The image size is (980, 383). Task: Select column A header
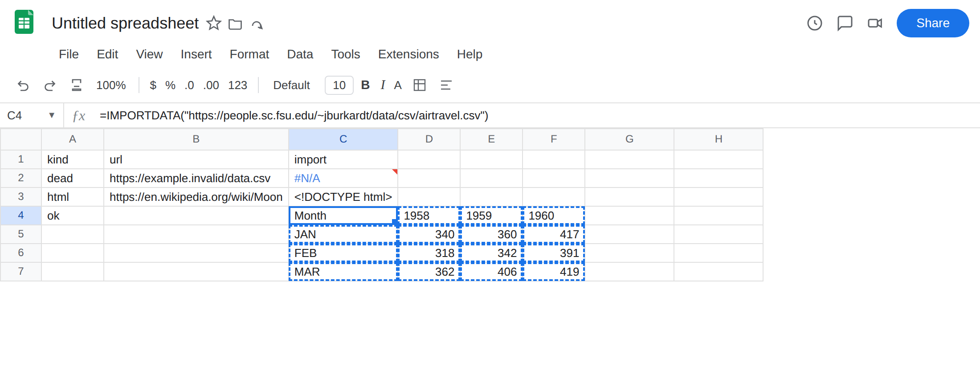click(73, 139)
